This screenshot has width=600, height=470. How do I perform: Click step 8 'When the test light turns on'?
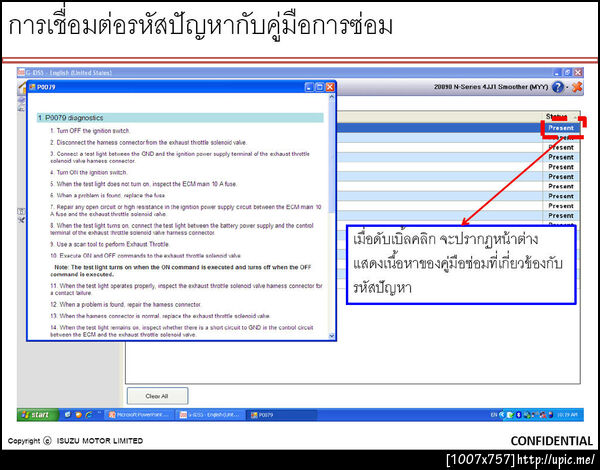pos(182,229)
